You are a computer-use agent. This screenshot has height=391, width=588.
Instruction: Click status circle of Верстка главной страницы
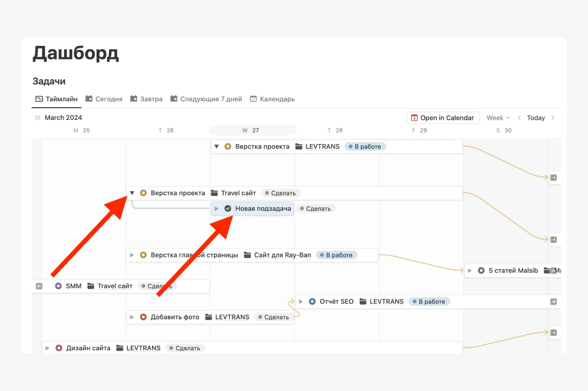click(x=143, y=255)
